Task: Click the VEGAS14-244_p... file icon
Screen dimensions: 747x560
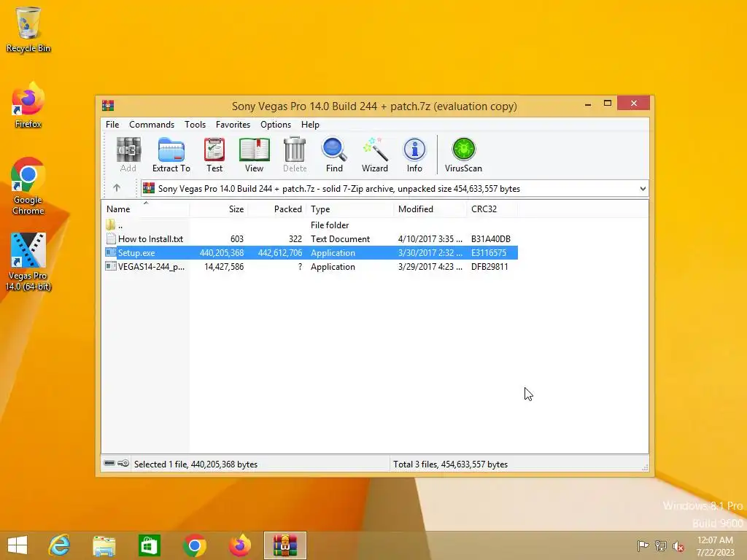Action: (111, 266)
